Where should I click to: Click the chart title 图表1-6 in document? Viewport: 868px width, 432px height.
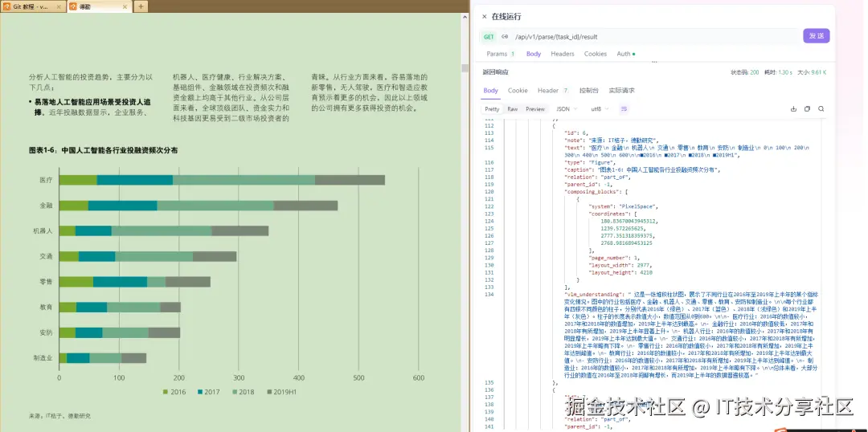coord(104,150)
